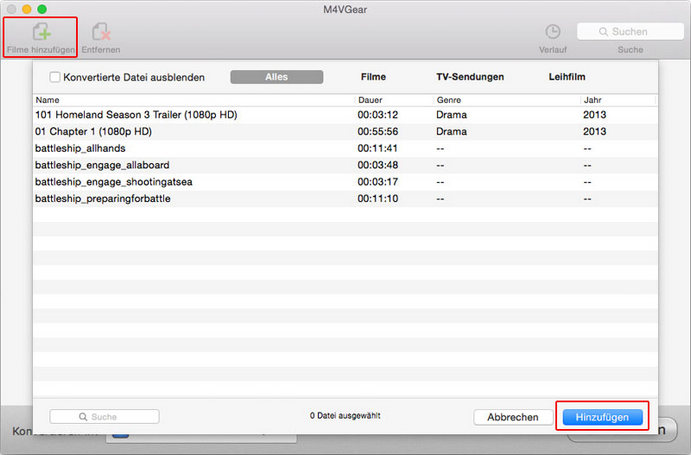Click the green zoom window button

42,9
